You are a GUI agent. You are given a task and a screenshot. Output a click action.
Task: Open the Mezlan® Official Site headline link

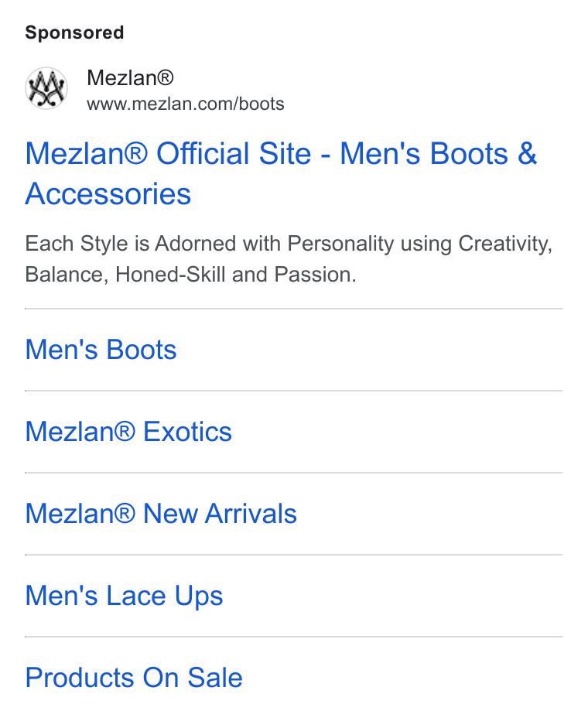(281, 173)
